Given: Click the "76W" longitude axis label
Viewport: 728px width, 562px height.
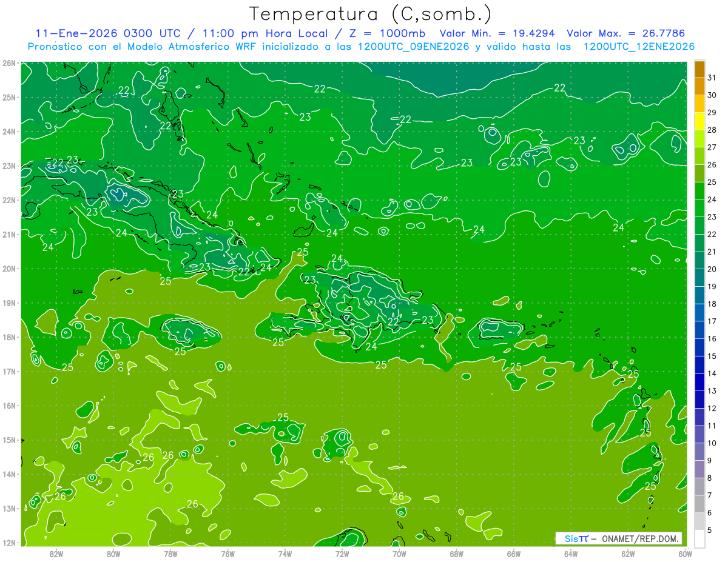Looking at the screenshot, I should coord(227,554).
